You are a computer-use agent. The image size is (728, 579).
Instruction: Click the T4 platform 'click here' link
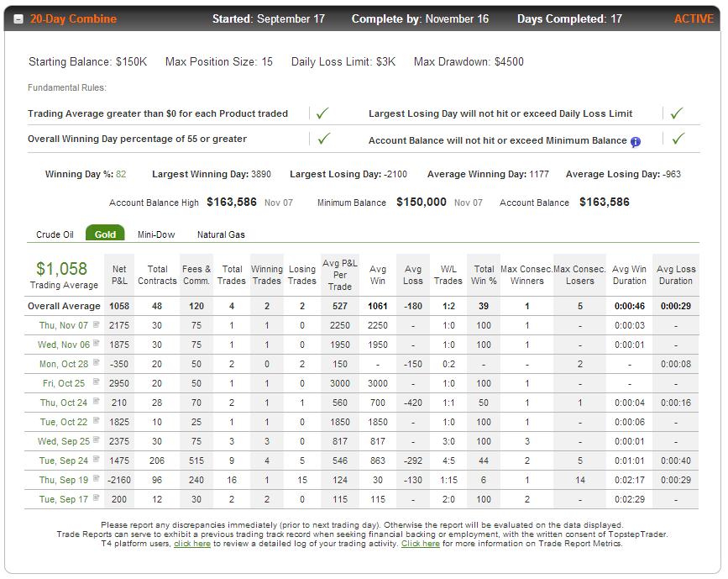tap(192, 544)
